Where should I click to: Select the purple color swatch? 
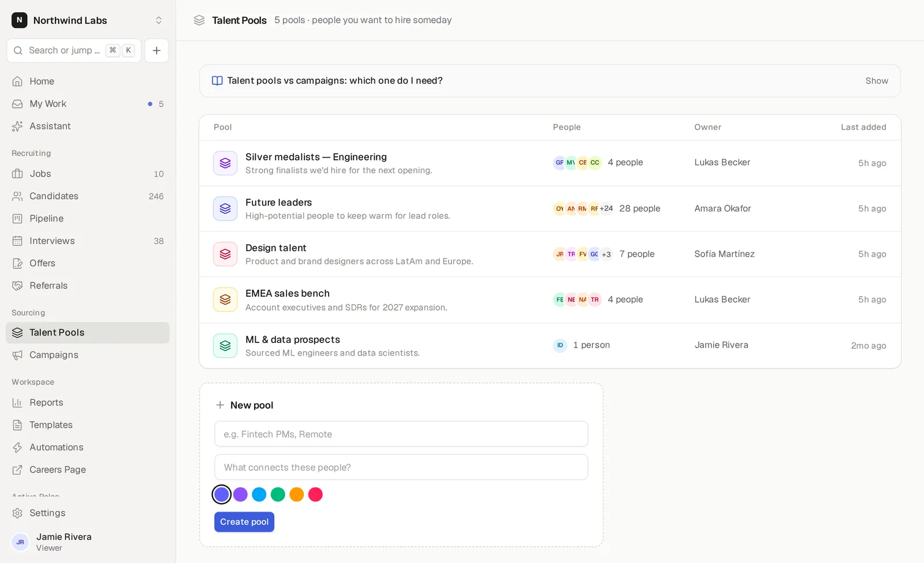click(x=240, y=494)
